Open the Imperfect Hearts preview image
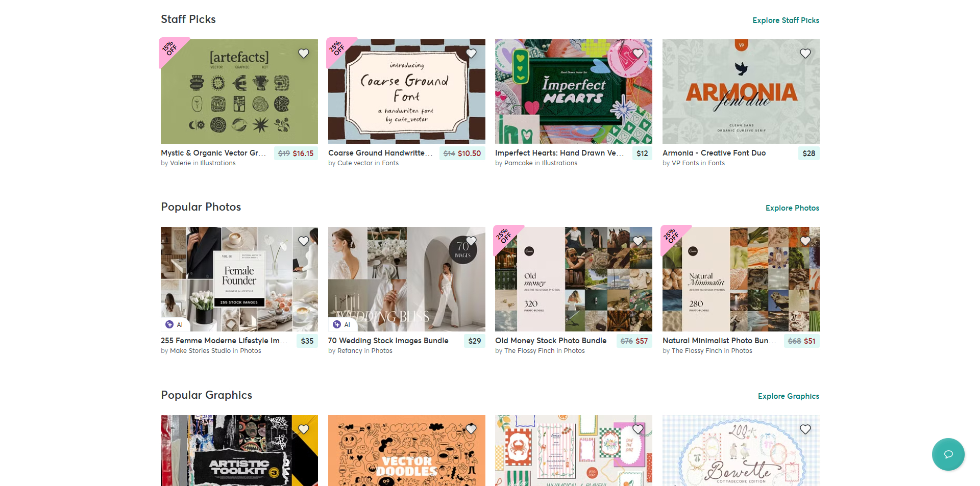980x486 pixels. 574,92
